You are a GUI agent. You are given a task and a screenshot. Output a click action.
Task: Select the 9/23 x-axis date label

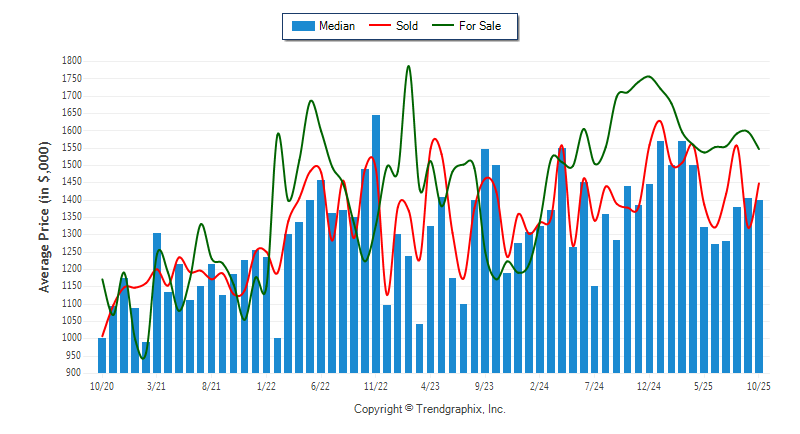(x=485, y=385)
